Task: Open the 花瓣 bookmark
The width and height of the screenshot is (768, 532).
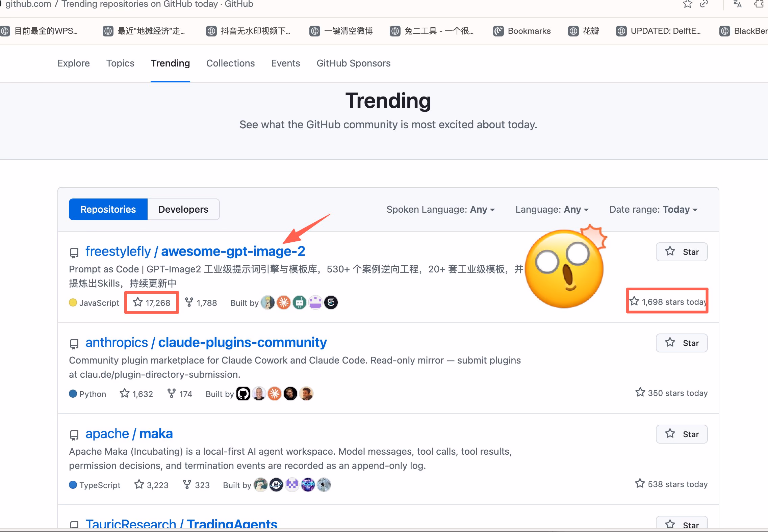Action: [584, 31]
